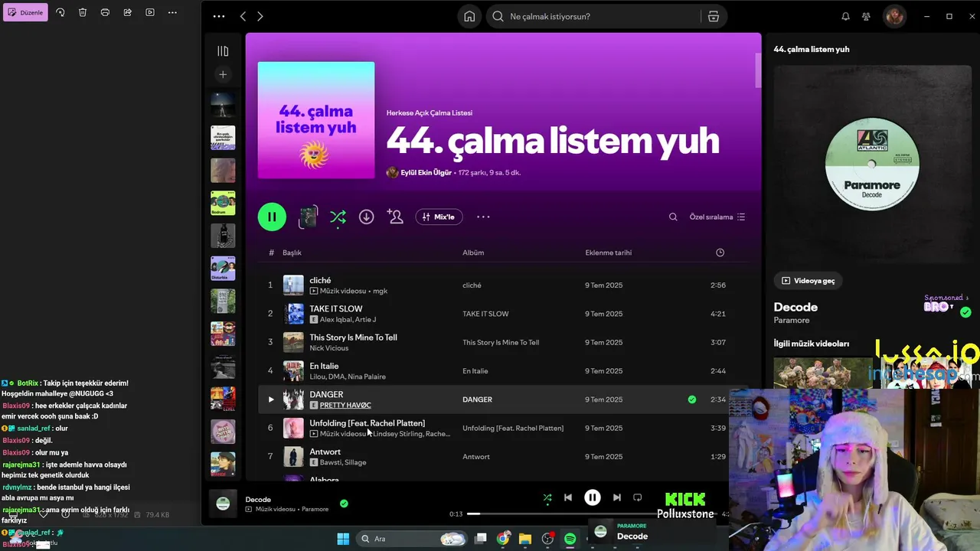
Task: Seek within the song progress bar
Action: tap(591, 514)
